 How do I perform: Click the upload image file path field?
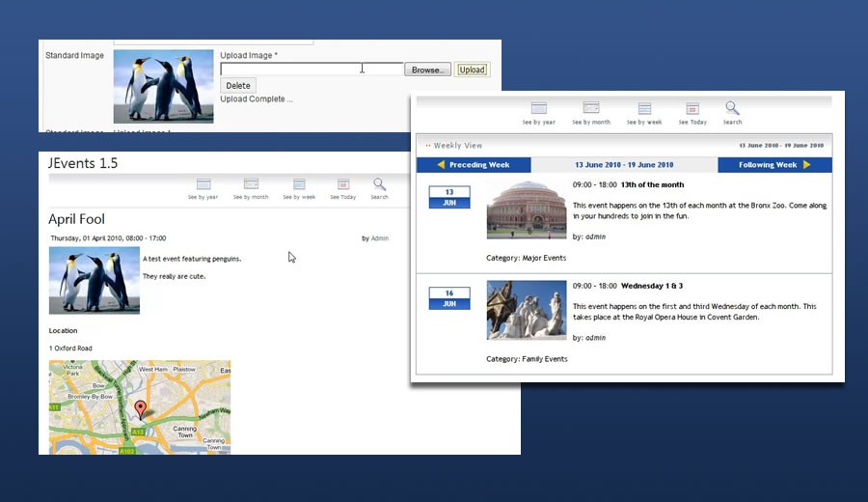(311, 70)
